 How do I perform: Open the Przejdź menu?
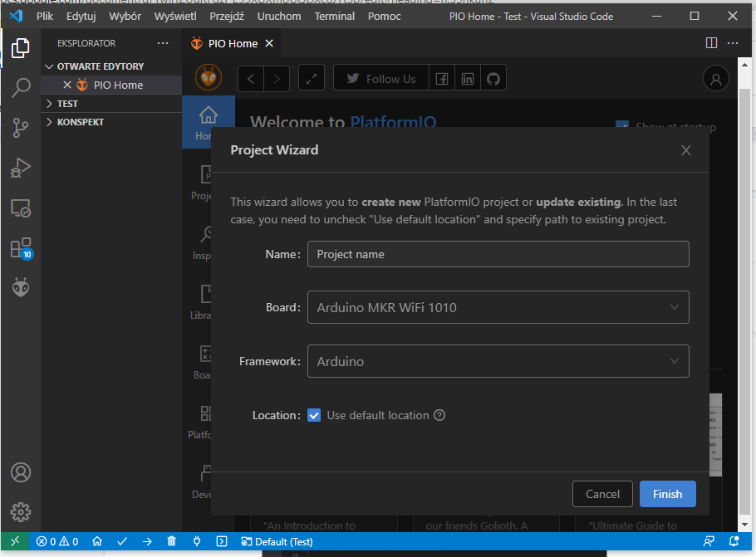[227, 17]
